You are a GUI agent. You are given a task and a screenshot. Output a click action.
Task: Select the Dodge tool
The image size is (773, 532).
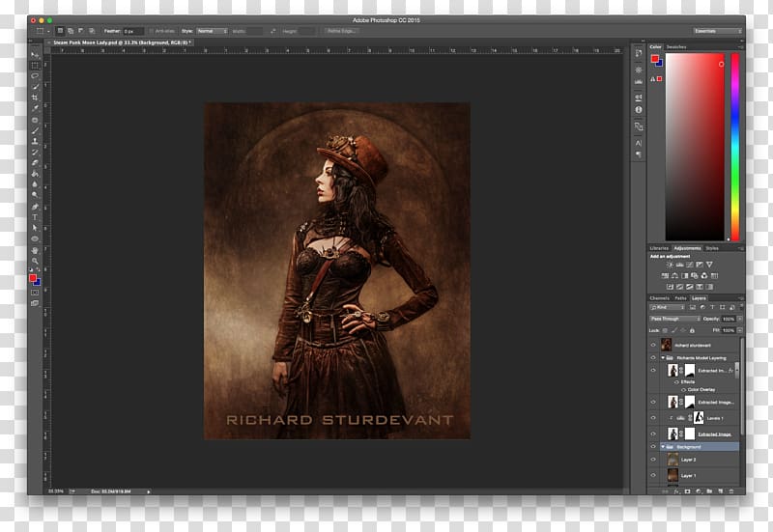pyautogui.click(x=35, y=196)
